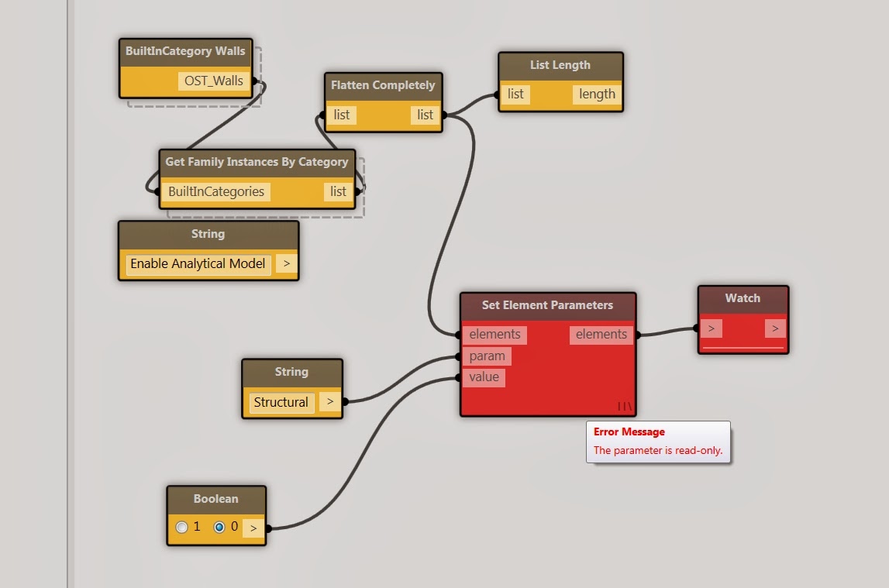Image resolution: width=889 pixels, height=588 pixels.
Task: Click 'The parameter is read-only.' message text
Action: tap(658, 450)
